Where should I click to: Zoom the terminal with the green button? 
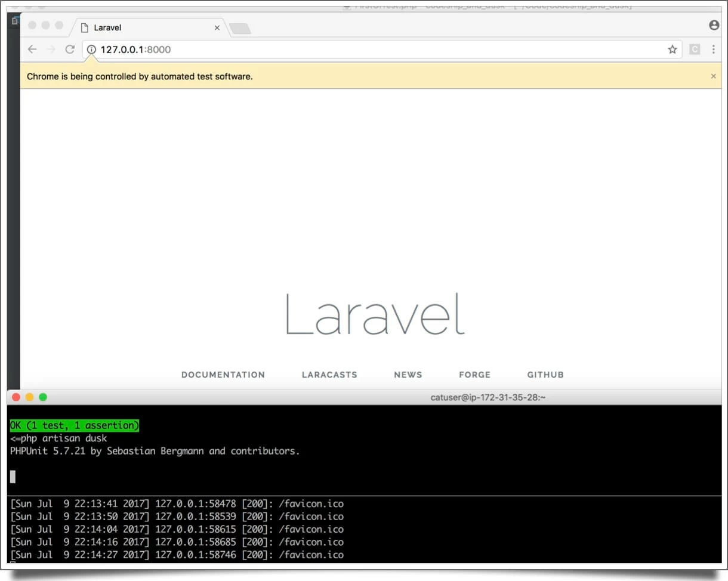(x=43, y=397)
